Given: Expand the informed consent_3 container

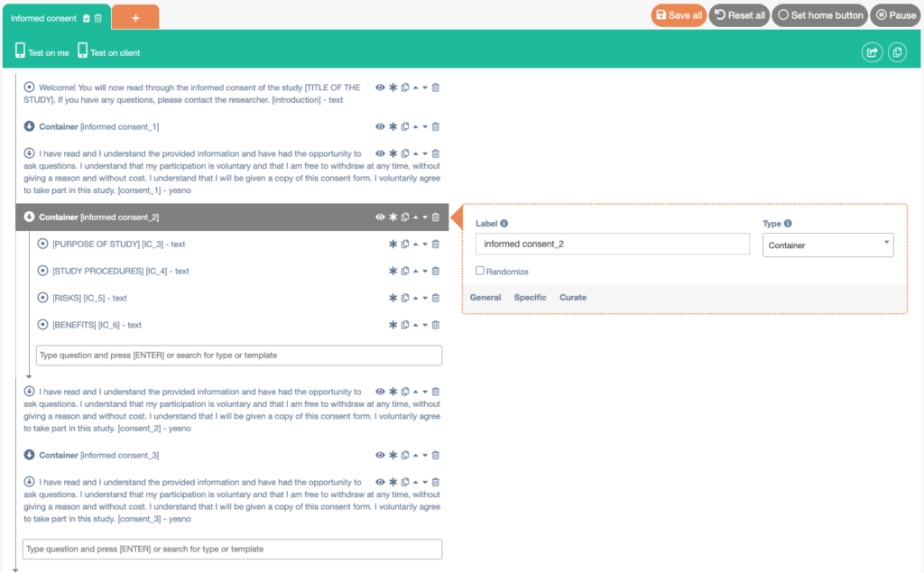Looking at the screenshot, I should tap(29, 456).
